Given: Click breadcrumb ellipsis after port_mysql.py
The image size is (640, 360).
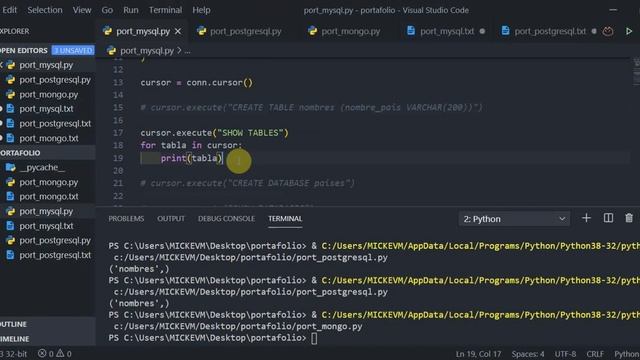Looking at the screenshot, I should click(x=187, y=51).
